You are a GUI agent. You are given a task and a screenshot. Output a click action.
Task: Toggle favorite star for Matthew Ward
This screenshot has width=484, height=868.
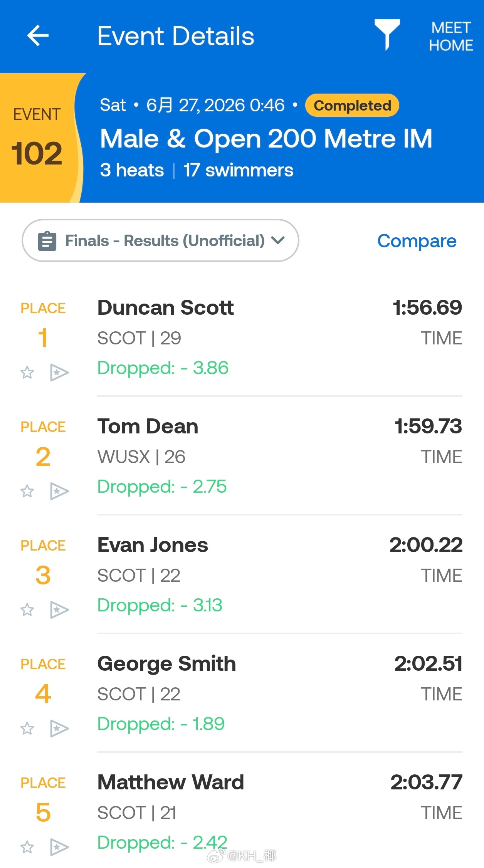coord(27,847)
